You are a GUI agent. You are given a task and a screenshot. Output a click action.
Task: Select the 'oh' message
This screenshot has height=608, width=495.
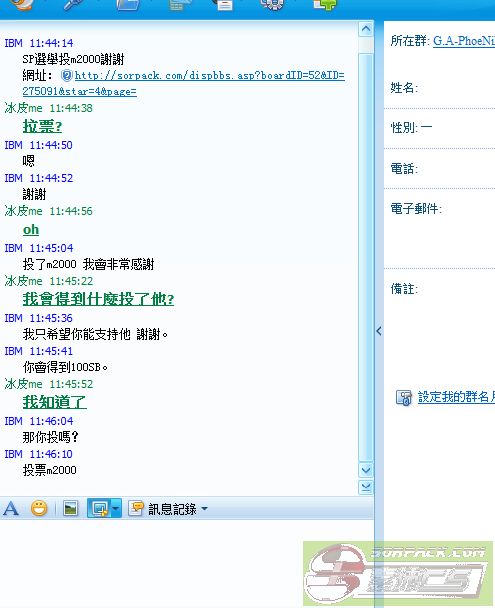31,229
